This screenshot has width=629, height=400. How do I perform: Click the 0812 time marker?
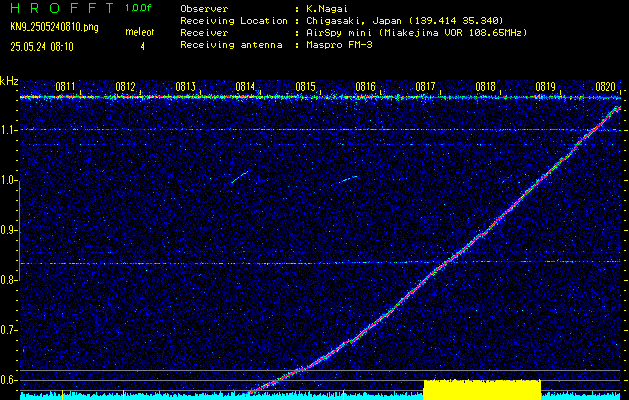click(125, 86)
